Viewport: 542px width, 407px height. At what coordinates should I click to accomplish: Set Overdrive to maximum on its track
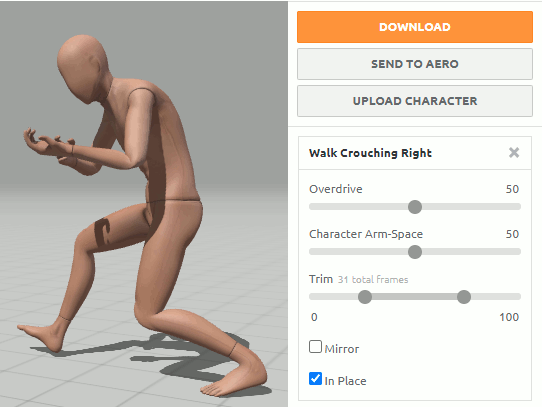pos(519,207)
